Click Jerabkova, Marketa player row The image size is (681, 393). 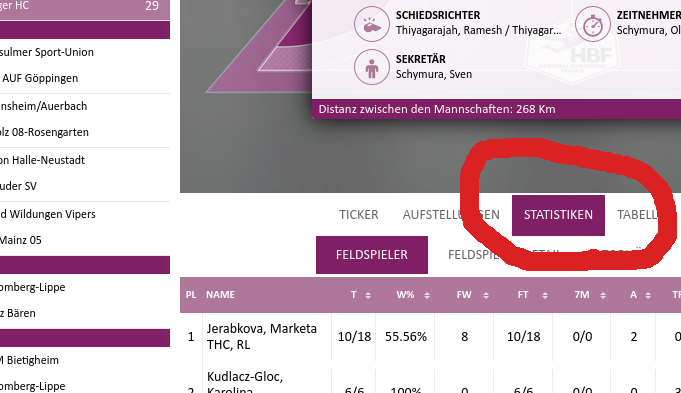(430, 337)
